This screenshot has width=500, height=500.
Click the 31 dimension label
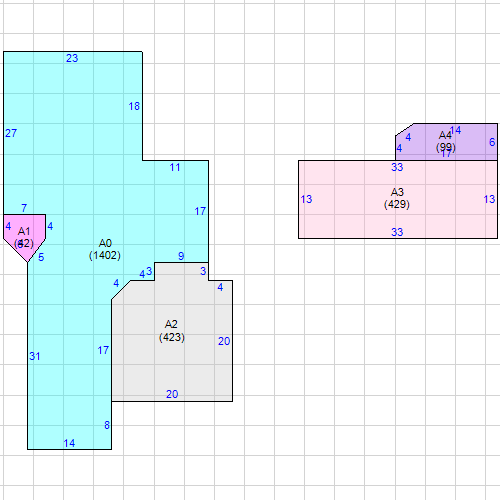35,356
